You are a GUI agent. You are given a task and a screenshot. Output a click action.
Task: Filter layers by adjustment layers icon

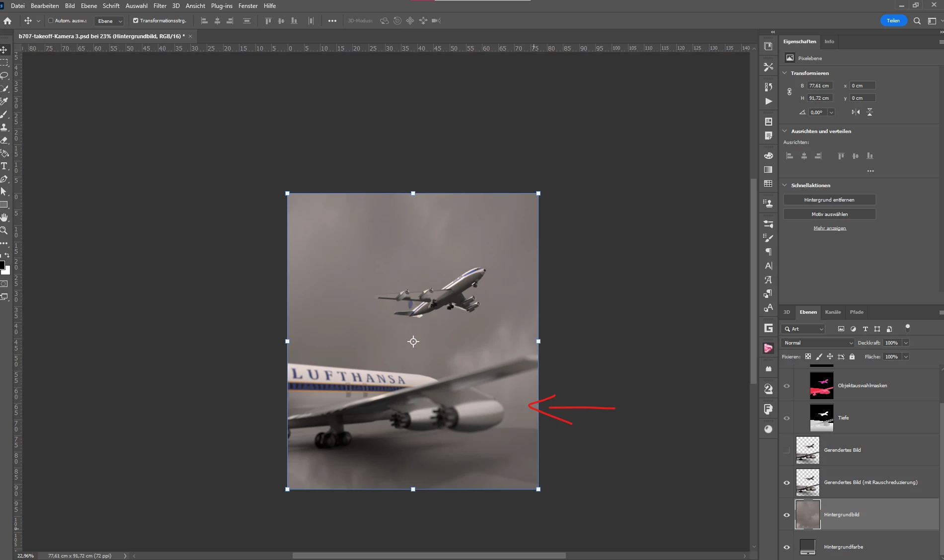tap(853, 329)
